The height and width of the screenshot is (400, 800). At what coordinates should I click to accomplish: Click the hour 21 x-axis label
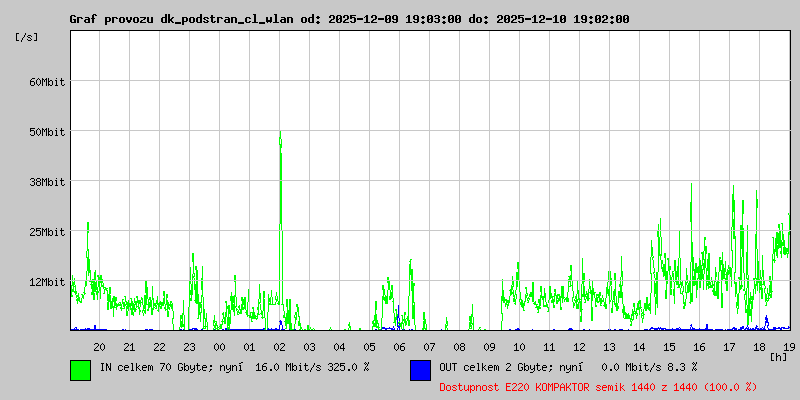click(x=130, y=347)
